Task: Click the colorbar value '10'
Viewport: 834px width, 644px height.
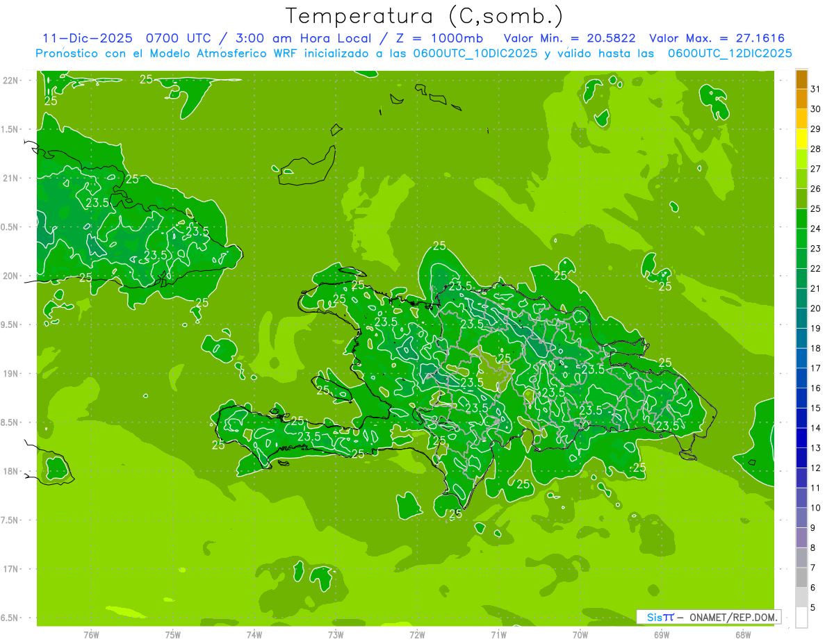Action: point(816,508)
